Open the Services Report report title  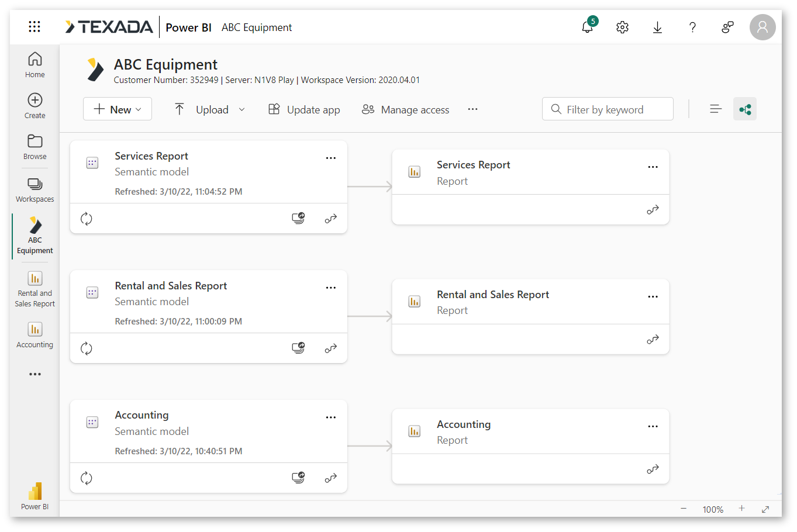(473, 165)
